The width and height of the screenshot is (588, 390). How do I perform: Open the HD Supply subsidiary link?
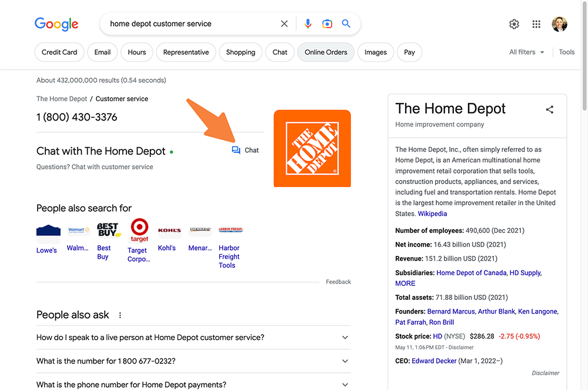[x=525, y=273]
